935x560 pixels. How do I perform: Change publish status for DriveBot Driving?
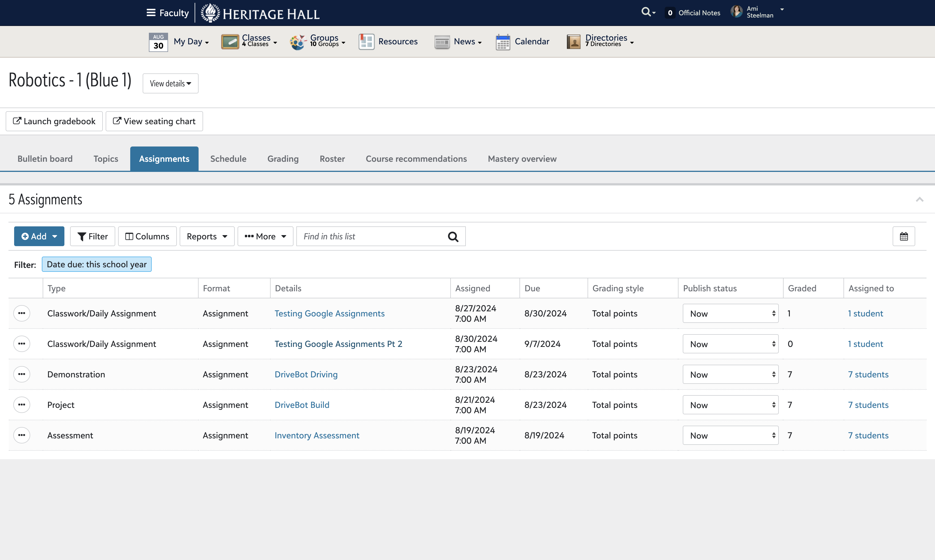pos(731,374)
